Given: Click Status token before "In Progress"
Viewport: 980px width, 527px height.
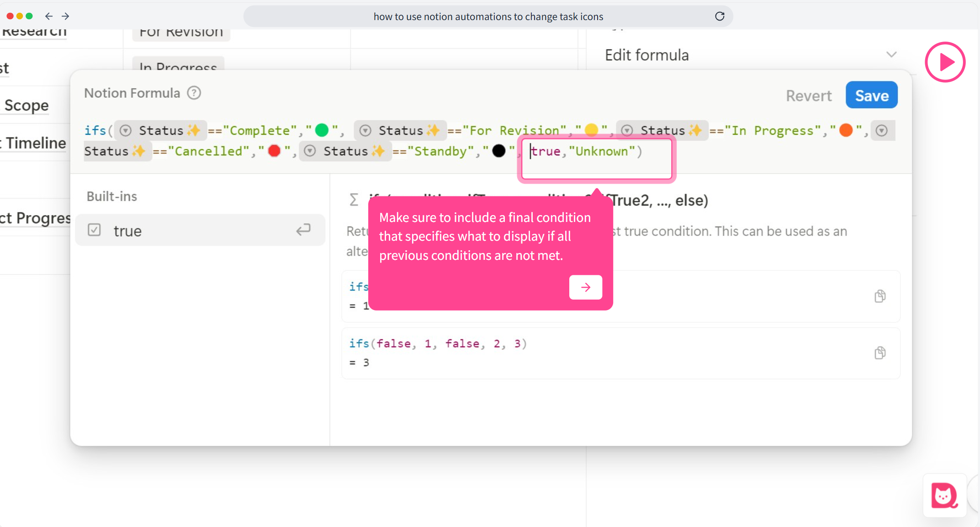Looking at the screenshot, I should pos(662,130).
